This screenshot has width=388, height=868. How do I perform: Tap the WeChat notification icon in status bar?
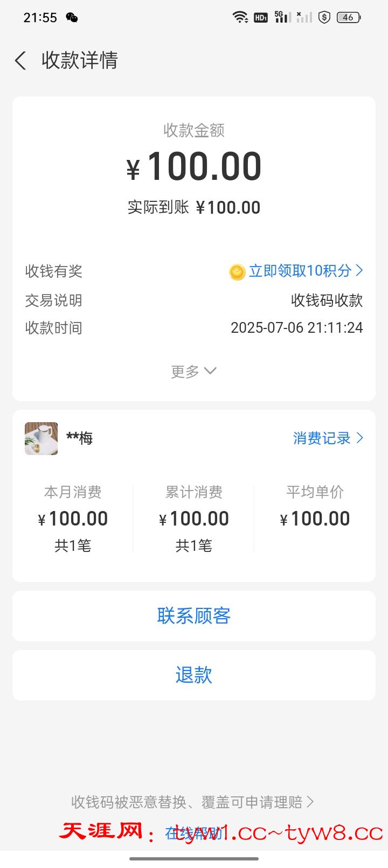pos(72,18)
